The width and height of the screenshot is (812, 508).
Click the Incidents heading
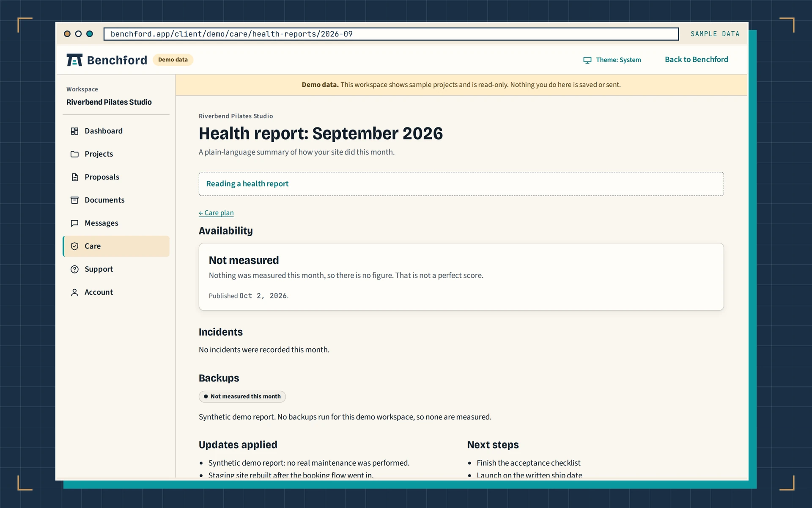click(x=221, y=332)
